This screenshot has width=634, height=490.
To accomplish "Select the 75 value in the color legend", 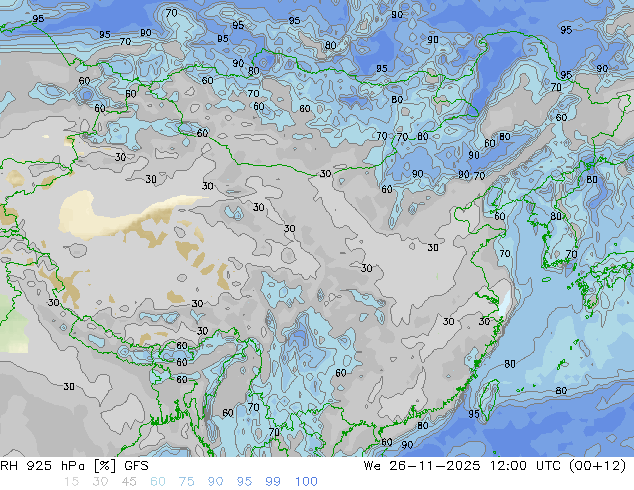I will [186, 482].
